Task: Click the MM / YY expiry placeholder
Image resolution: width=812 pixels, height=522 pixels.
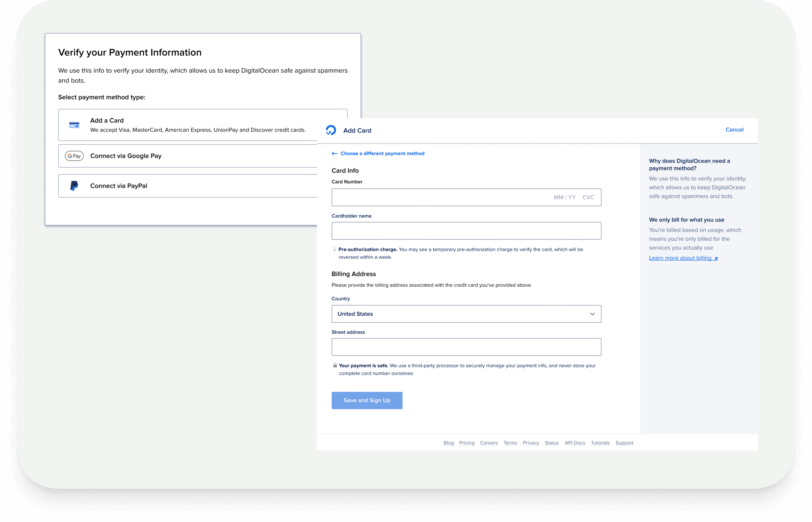Action: click(x=564, y=197)
